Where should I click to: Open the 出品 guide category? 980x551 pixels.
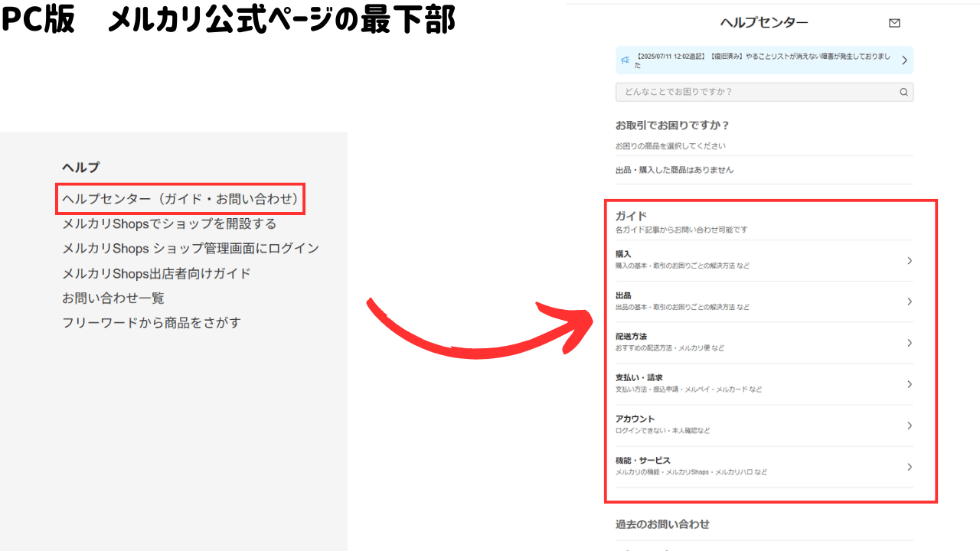click(x=764, y=302)
